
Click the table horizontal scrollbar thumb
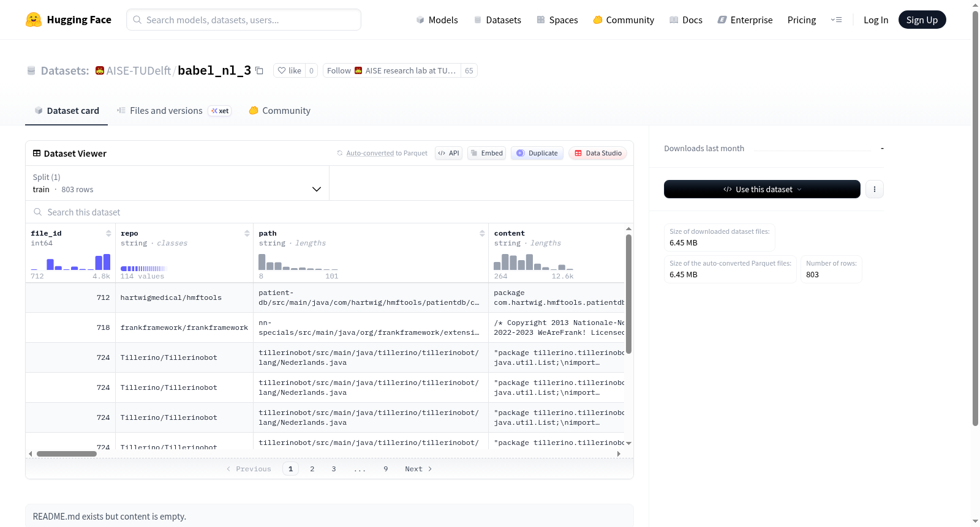pos(67,454)
